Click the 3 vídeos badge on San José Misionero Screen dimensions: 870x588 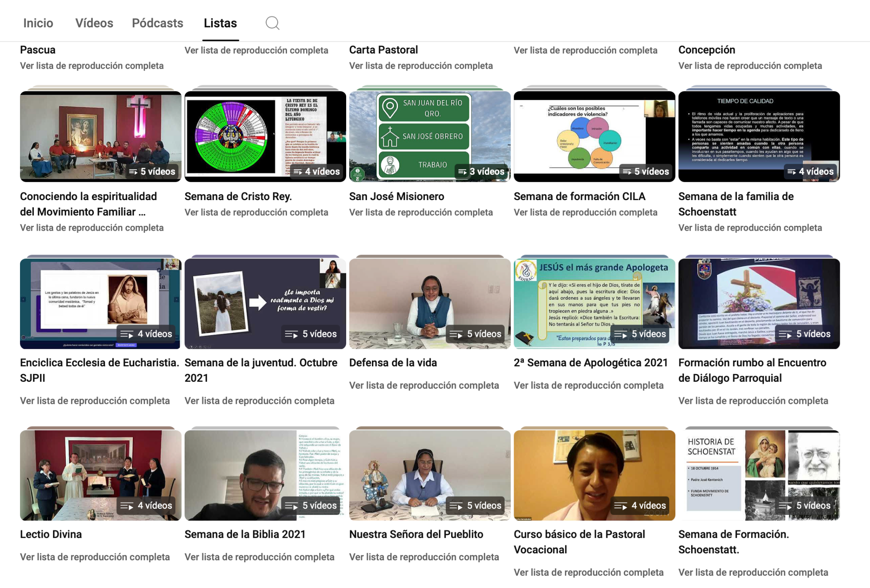[481, 171]
